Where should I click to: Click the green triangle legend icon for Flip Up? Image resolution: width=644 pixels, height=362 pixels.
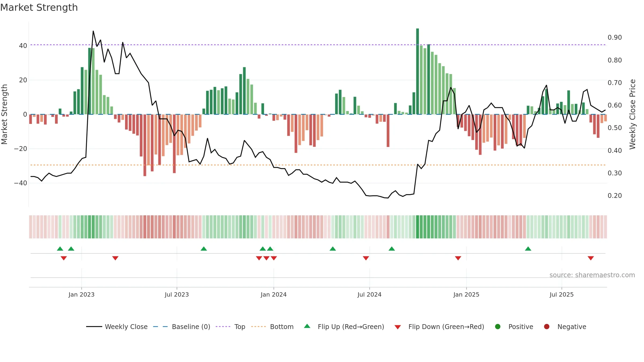(307, 326)
